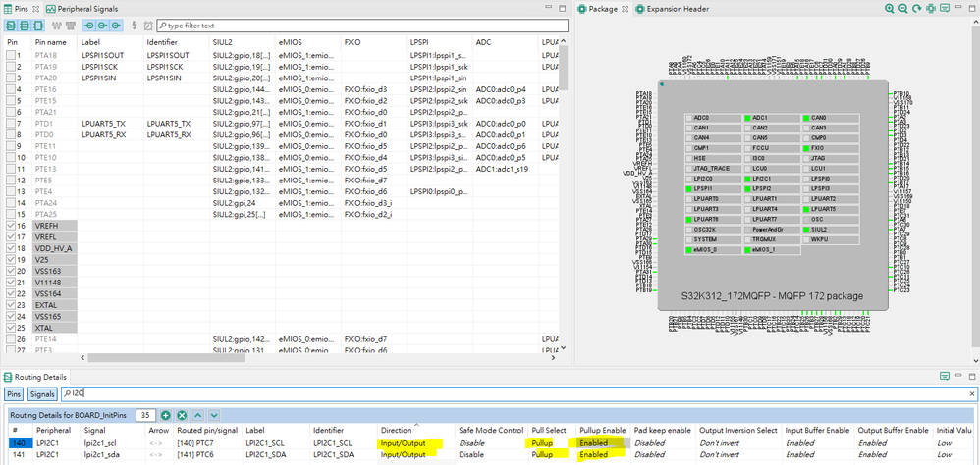The height and width of the screenshot is (465, 980).
Task: Open Safe Mode Control cell for row 141
Action: tap(491, 455)
